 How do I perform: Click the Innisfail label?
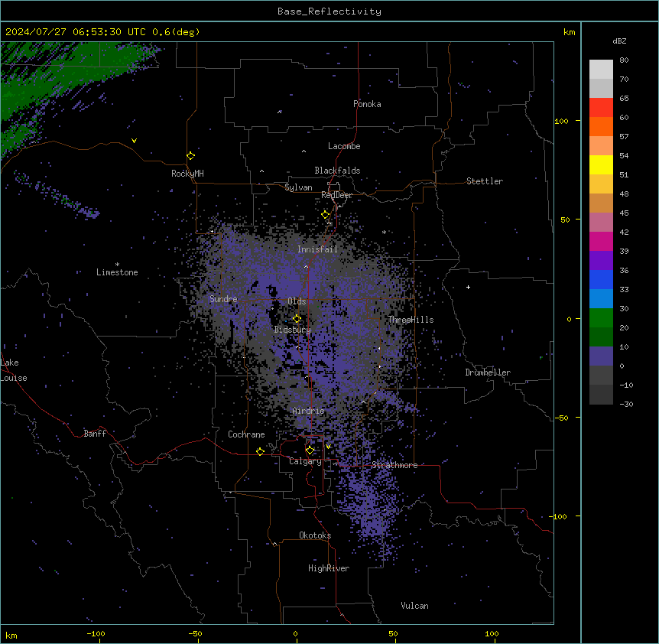coord(317,249)
